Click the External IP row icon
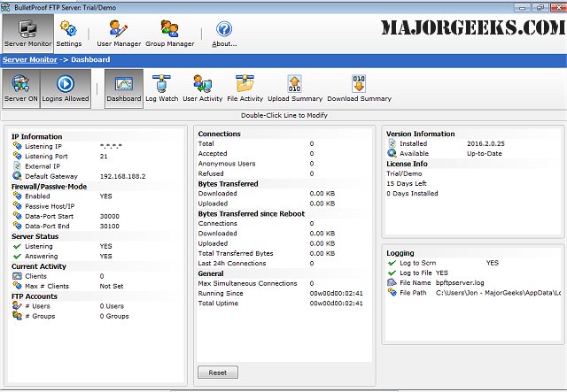567x392 pixels. (x=17, y=166)
